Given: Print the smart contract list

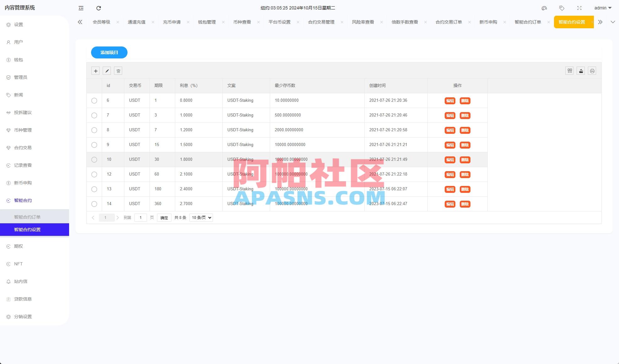Looking at the screenshot, I should (x=592, y=71).
